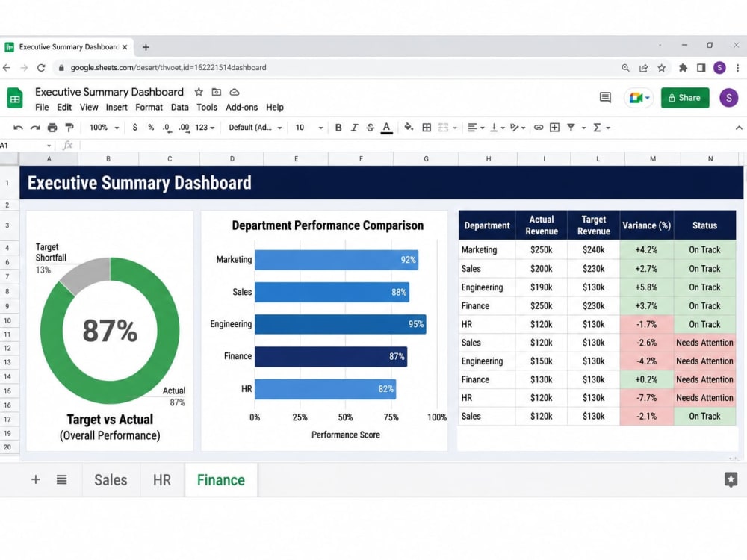Open the fill color picker

409,127
